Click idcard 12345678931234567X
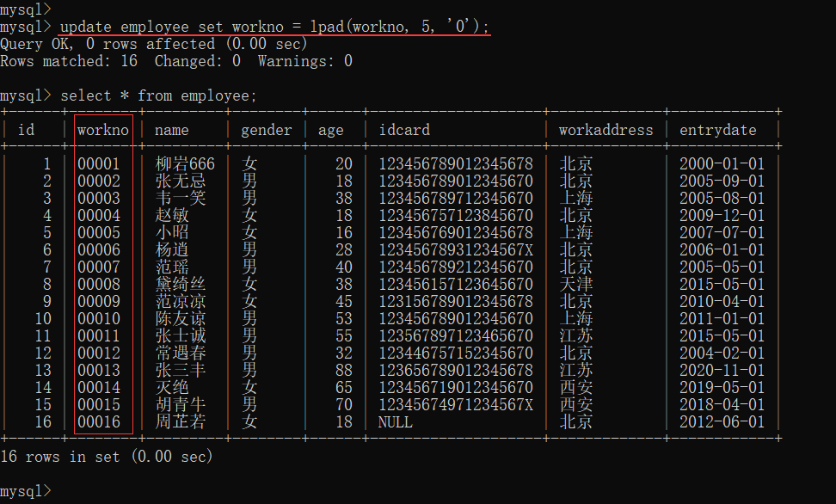The width and height of the screenshot is (836, 504). (456, 249)
